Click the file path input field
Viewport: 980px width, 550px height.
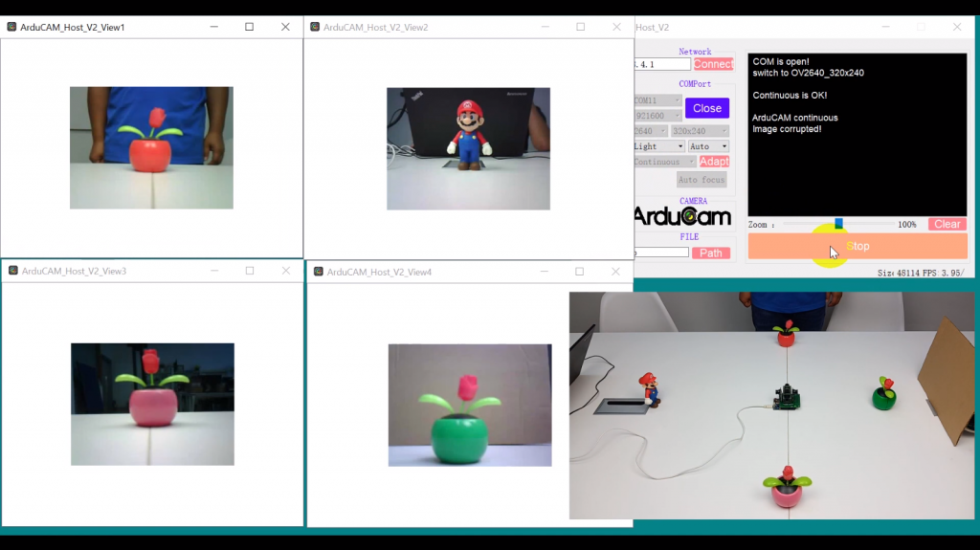pos(661,253)
